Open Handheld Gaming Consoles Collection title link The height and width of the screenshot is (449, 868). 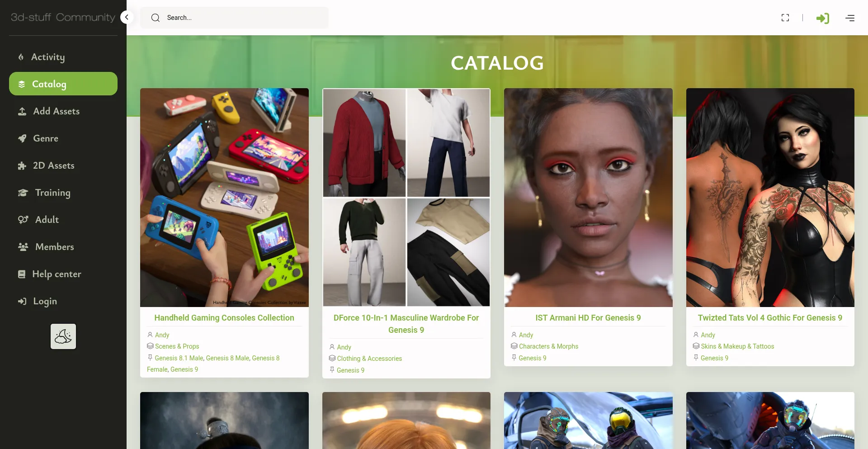click(224, 318)
